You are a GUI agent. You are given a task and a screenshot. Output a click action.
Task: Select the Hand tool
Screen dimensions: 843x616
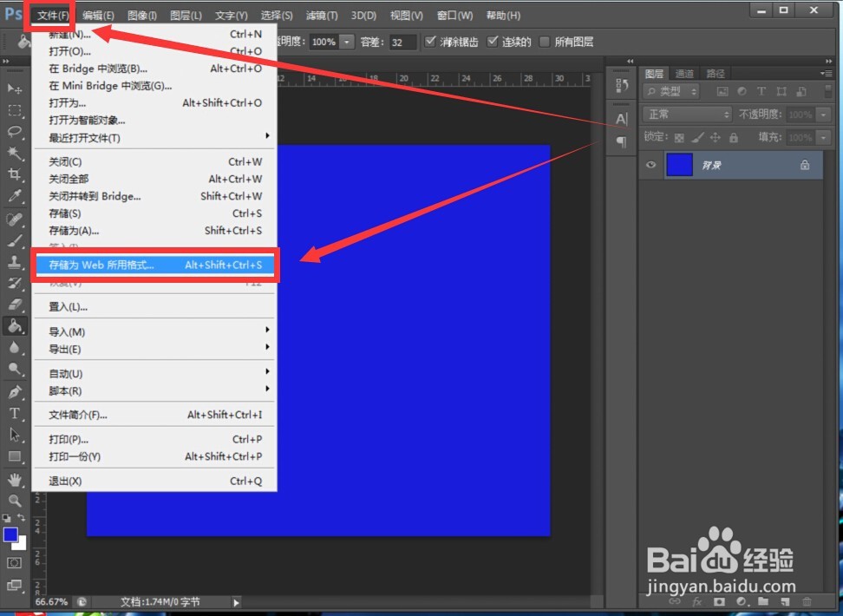pos(15,479)
